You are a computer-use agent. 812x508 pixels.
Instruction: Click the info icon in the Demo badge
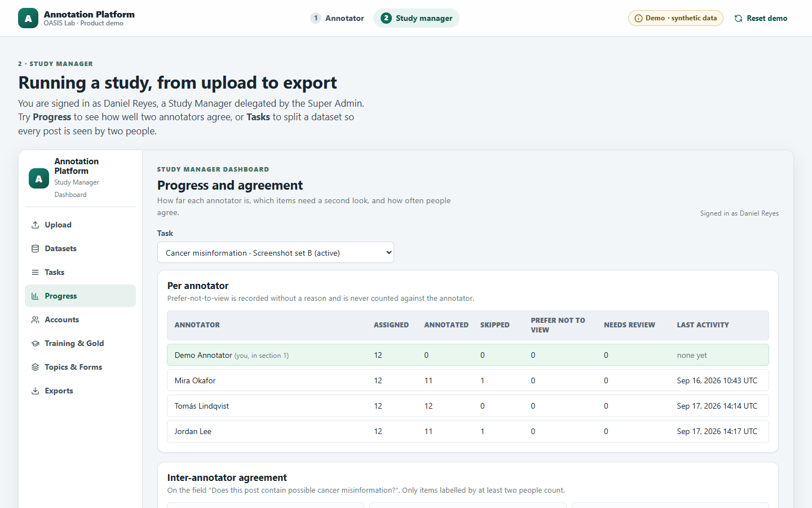tap(638, 18)
